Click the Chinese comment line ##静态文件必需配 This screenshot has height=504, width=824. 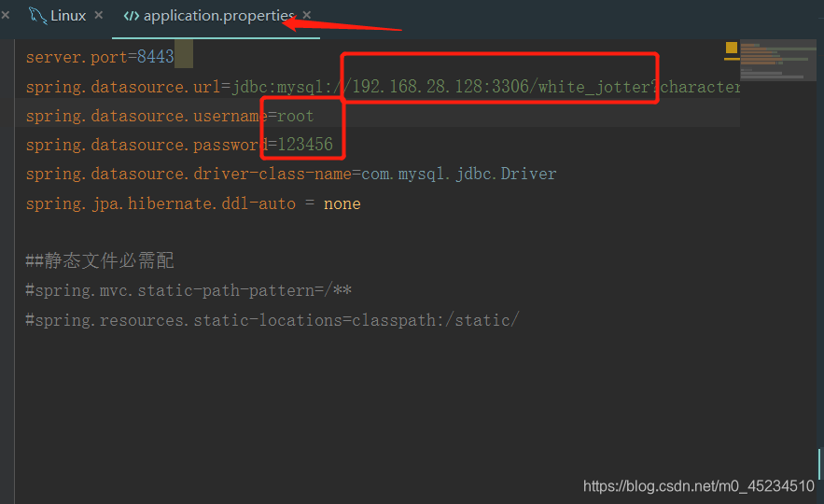(x=99, y=260)
